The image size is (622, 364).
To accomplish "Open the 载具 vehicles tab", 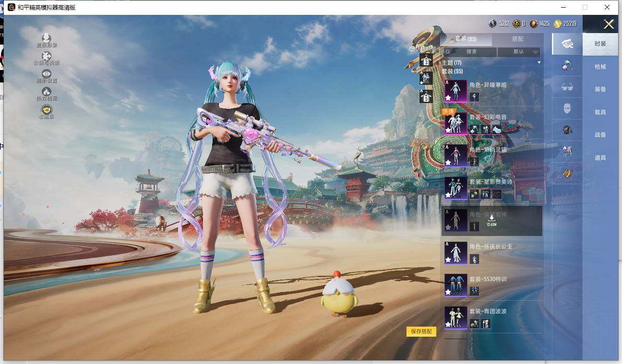I will (600, 112).
